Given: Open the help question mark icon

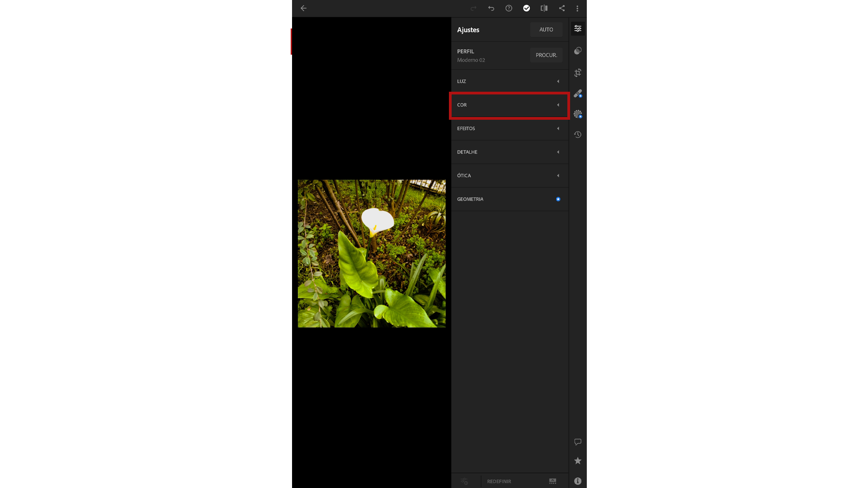Looking at the screenshot, I should click(509, 8).
